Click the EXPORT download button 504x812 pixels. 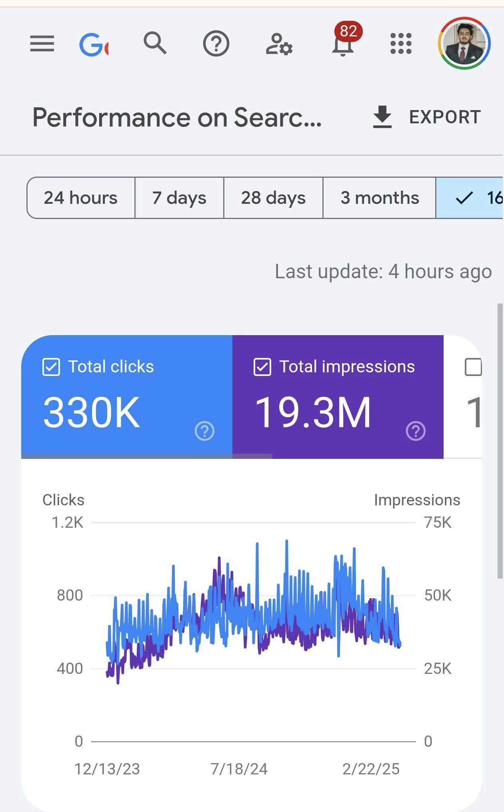(426, 117)
